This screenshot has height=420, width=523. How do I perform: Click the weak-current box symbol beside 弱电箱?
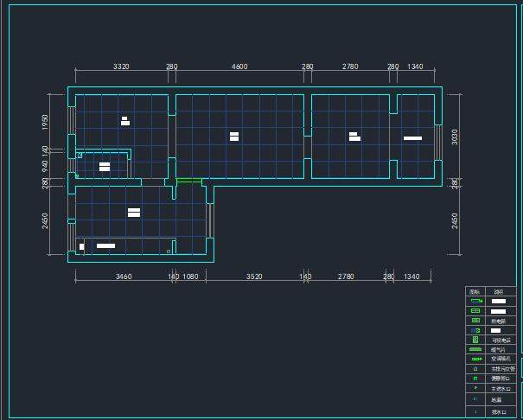(x=475, y=320)
